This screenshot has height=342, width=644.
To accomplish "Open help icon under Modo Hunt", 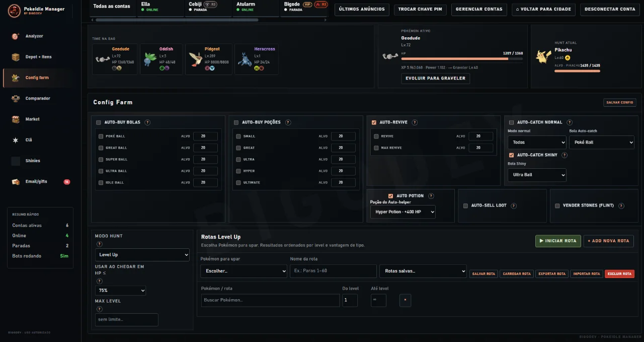I will click(x=99, y=244).
